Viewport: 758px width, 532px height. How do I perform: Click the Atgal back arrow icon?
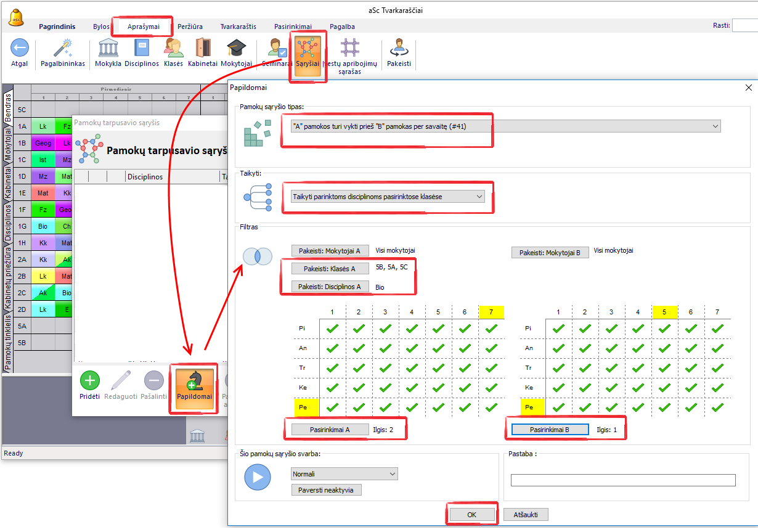point(19,48)
